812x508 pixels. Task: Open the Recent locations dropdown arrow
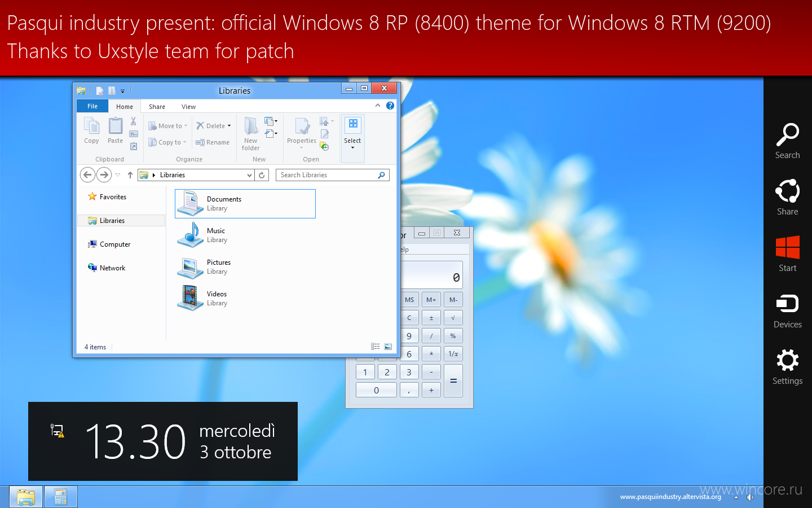[118, 175]
